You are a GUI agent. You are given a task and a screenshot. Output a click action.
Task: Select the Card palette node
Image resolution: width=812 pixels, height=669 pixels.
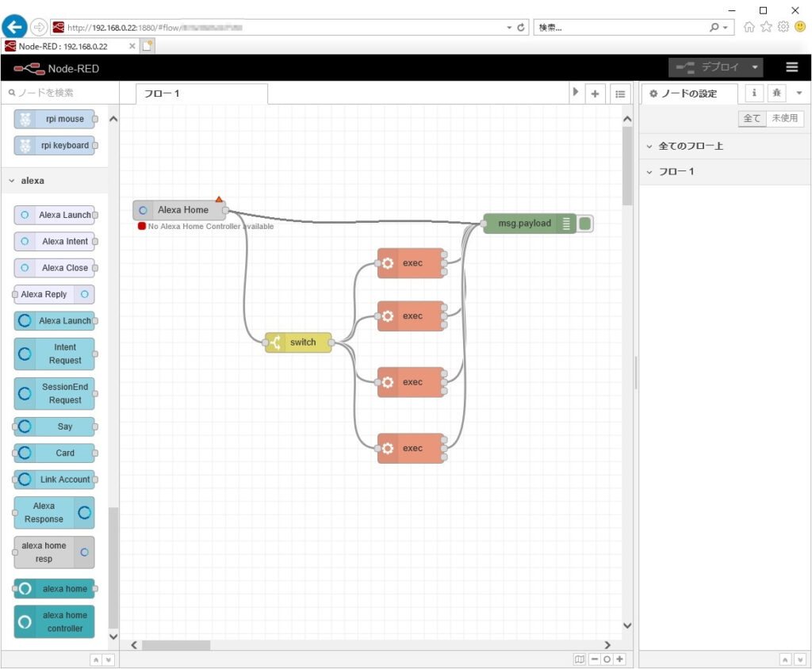55,453
